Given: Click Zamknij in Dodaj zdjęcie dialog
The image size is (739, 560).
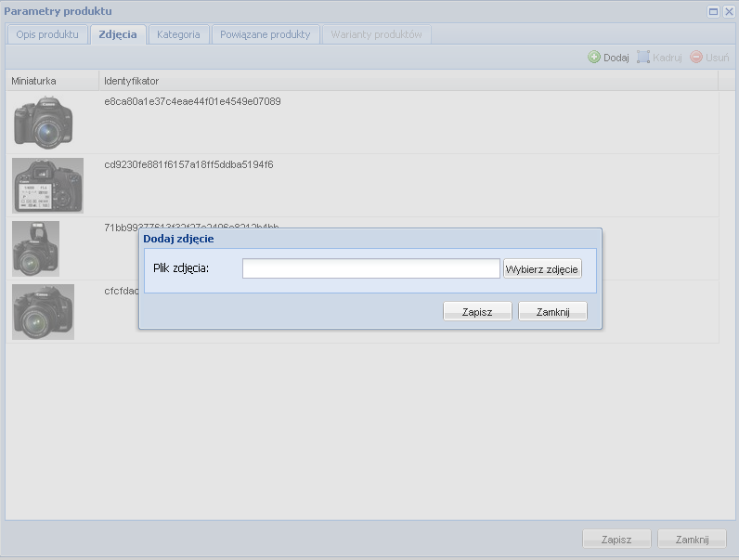Looking at the screenshot, I should pyautogui.click(x=552, y=312).
